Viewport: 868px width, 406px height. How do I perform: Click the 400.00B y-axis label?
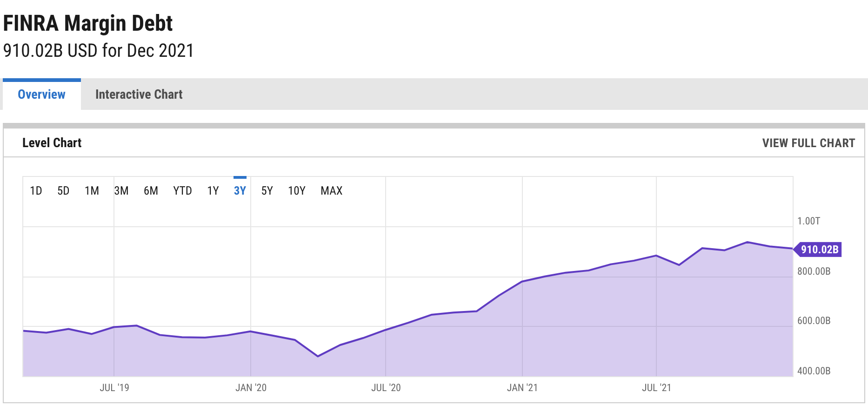tap(814, 371)
